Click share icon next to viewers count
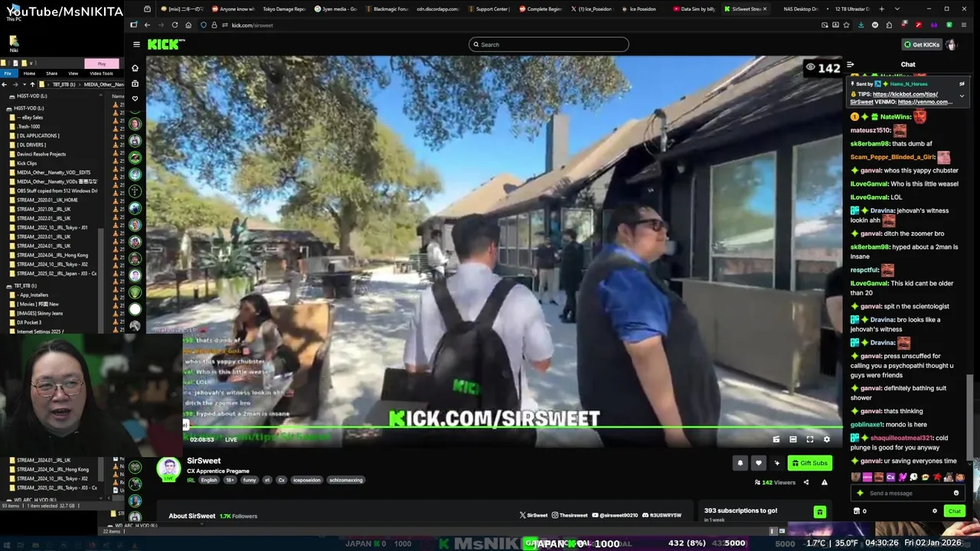This screenshot has height=551, width=980. click(x=805, y=482)
